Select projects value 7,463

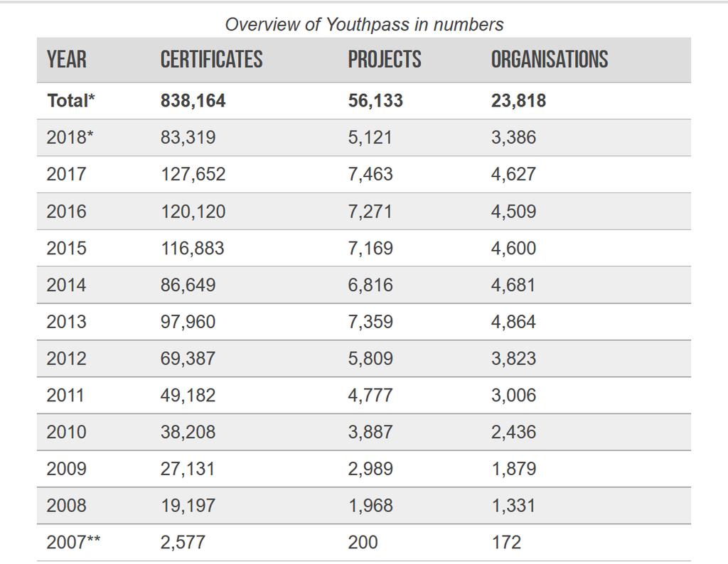(370, 174)
